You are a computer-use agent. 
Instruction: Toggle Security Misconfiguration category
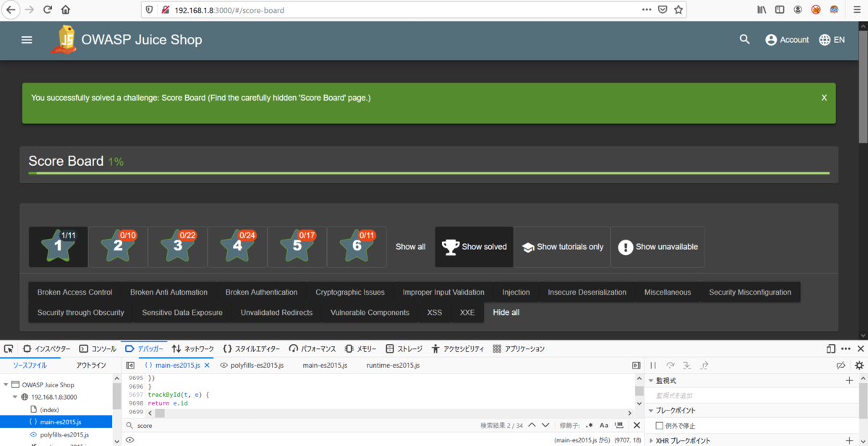pos(750,293)
